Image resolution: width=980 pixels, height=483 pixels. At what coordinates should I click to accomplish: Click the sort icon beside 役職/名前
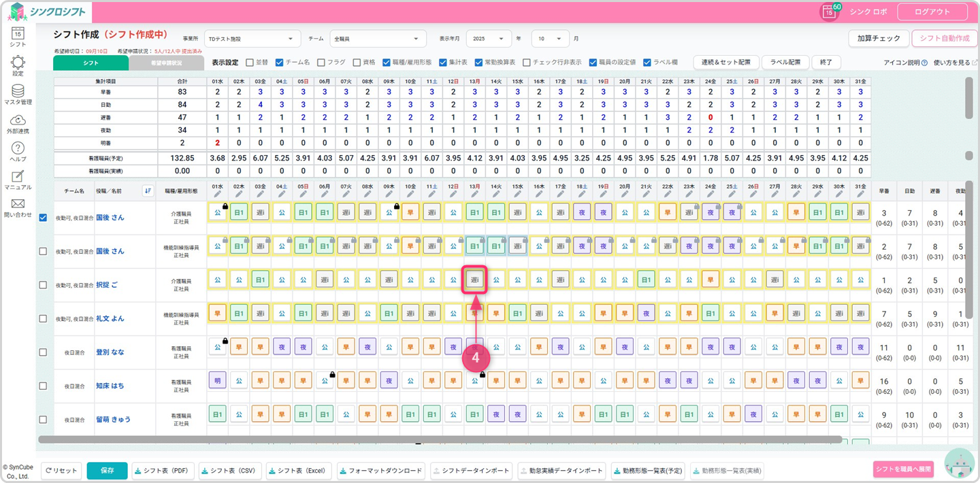point(148,191)
